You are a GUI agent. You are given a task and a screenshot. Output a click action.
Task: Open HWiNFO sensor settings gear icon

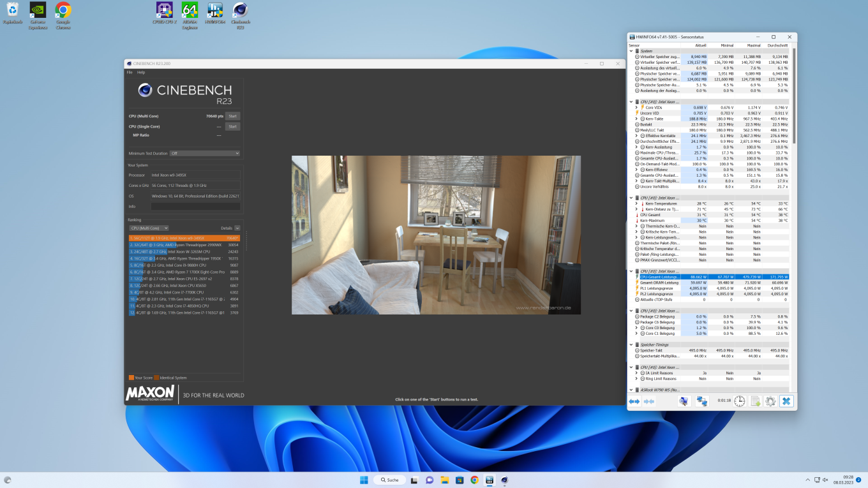pyautogui.click(x=770, y=401)
